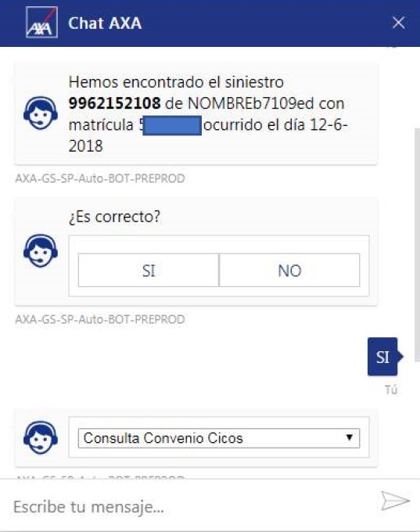
Task: Close the Chat AXA window
Action: 398,23
